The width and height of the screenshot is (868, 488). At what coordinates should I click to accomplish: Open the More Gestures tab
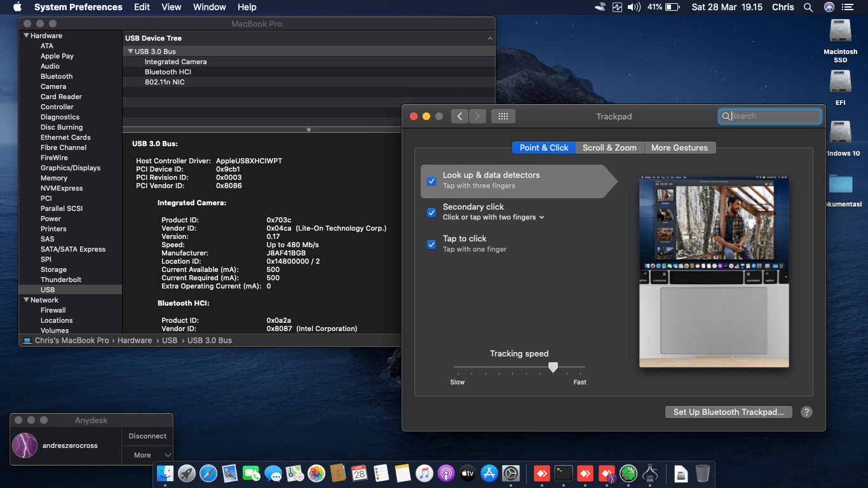679,147
